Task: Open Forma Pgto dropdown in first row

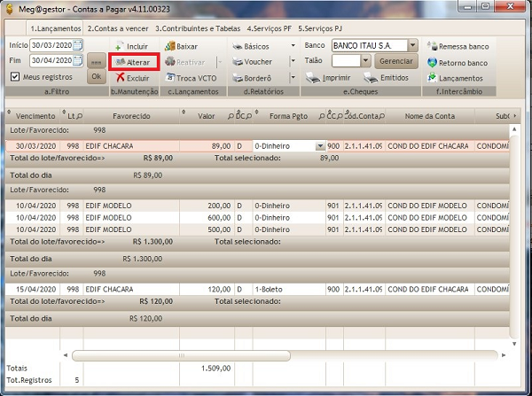Action: pyautogui.click(x=320, y=145)
